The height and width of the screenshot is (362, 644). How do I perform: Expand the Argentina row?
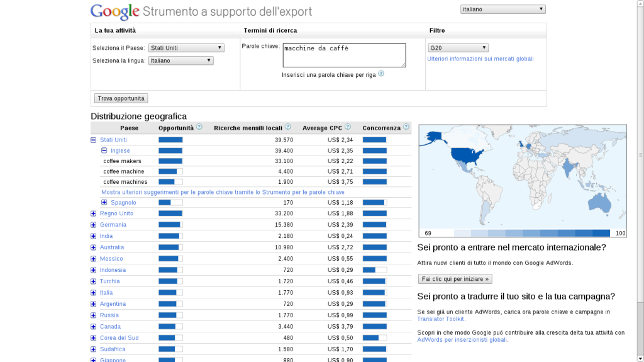click(x=93, y=304)
